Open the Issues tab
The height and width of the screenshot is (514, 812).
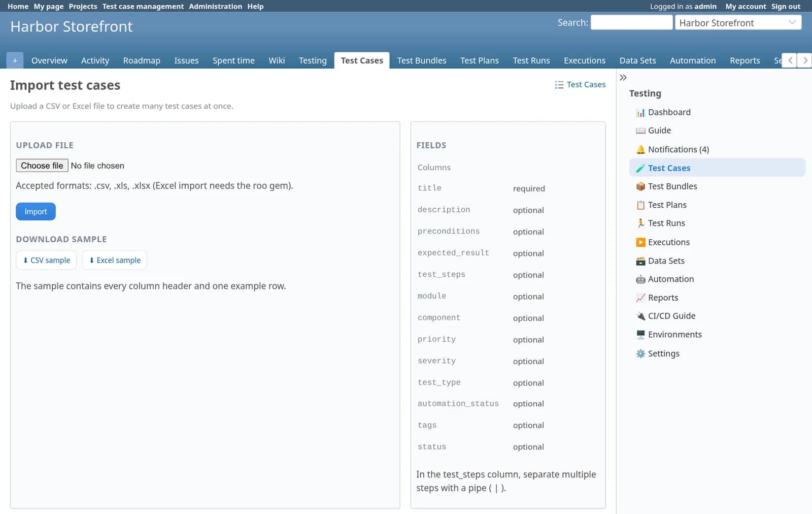[x=186, y=60]
